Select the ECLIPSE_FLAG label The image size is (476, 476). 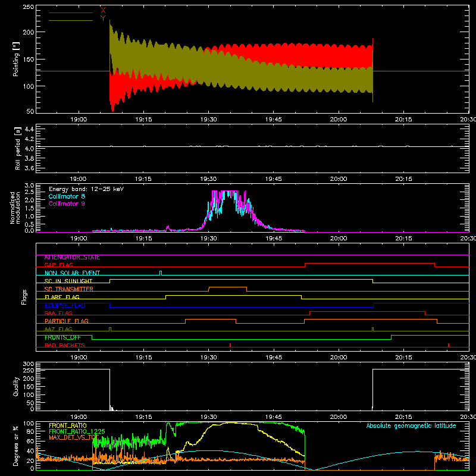point(65,305)
